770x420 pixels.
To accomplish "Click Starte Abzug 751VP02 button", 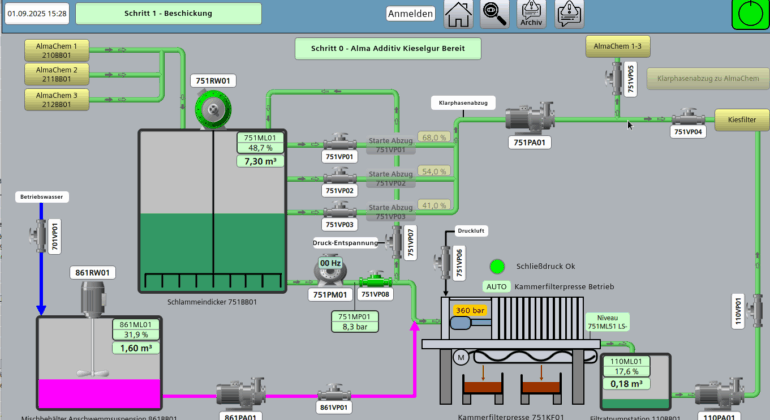I will (390, 178).
